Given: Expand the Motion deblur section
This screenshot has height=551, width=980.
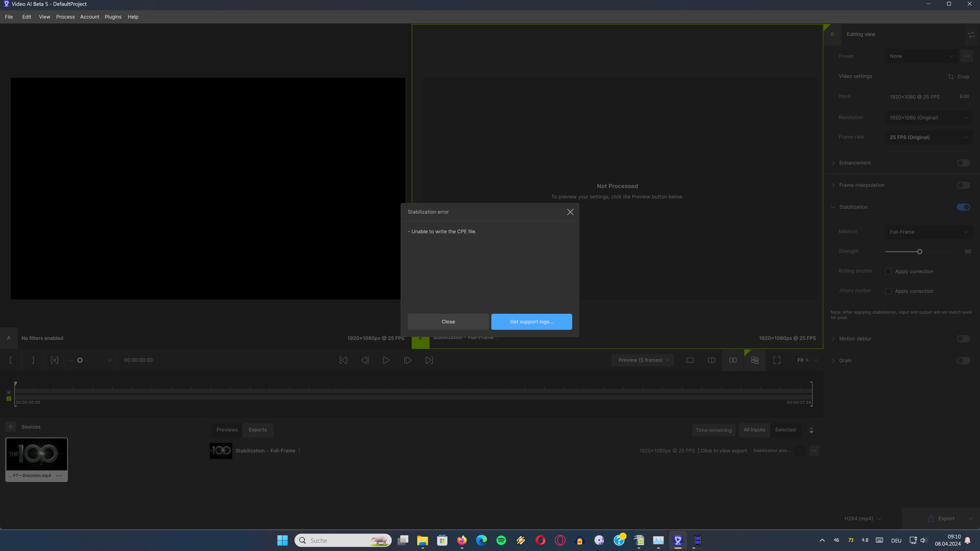Looking at the screenshot, I should 833,339.
